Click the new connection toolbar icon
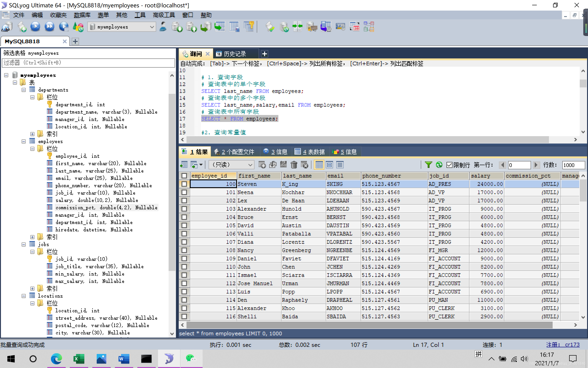Screen dimensions: 588x368 (7, 27)
